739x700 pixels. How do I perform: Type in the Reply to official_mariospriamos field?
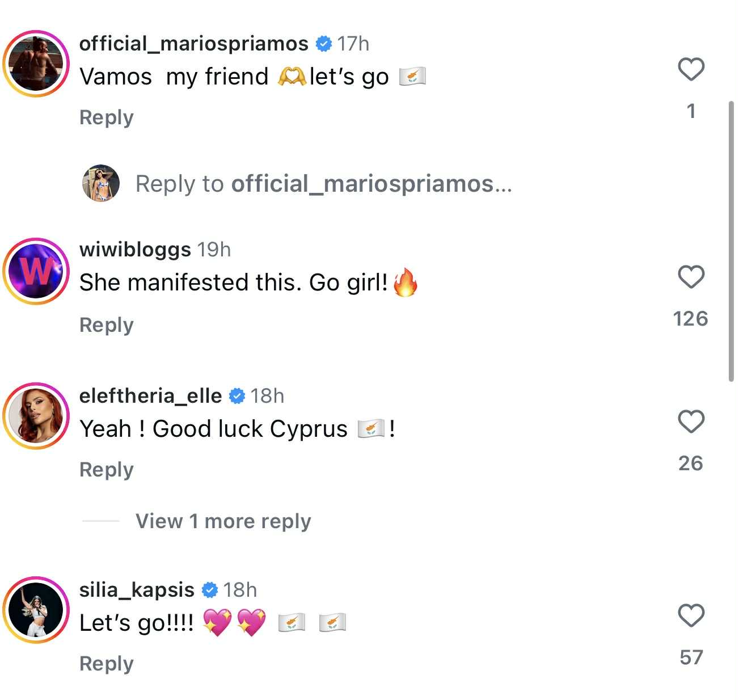pyautogui.click(x=323, y=184)
